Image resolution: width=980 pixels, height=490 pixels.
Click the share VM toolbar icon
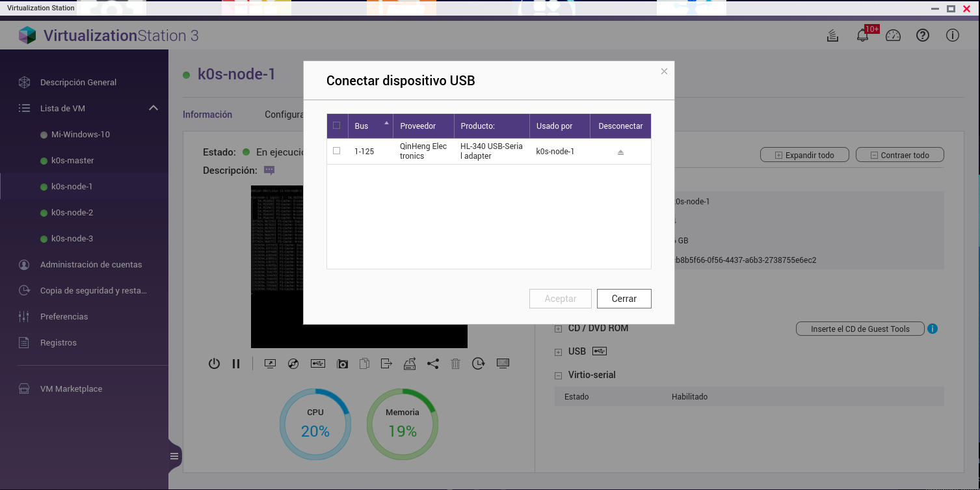point(433,364)
